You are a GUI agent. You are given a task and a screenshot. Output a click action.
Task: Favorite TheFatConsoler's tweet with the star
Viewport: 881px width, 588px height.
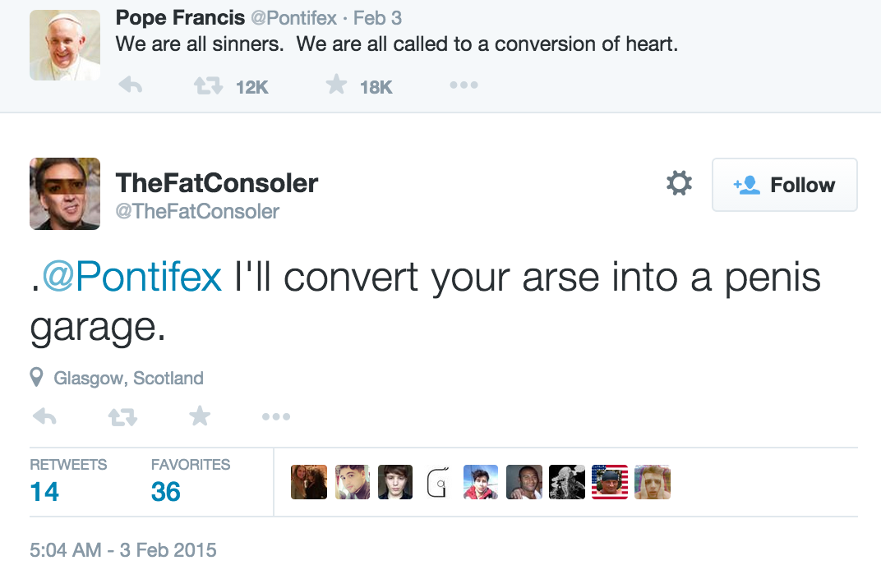(200, 417)
